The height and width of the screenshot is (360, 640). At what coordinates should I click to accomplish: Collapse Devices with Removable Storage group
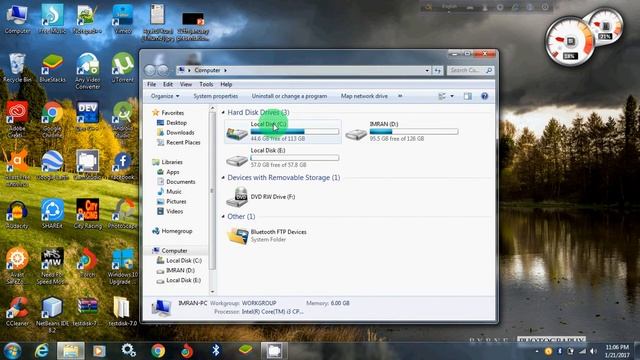pos(223,178)
